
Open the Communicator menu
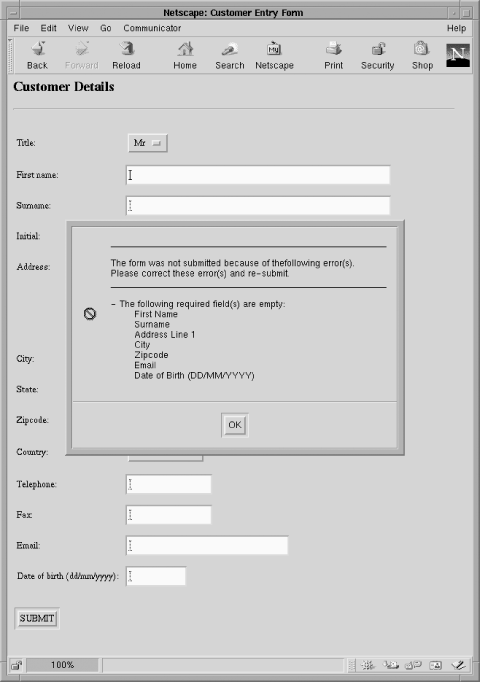152,28
